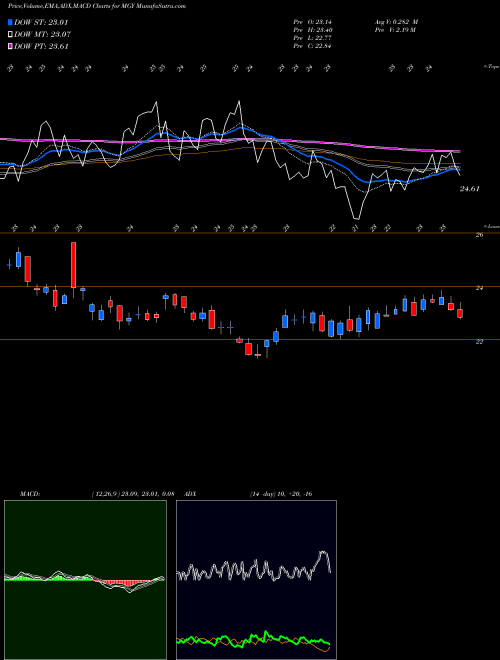Viewport: 500px width, 660px height.
Task: Click the 22 price axis label
Action: pyautogui.click(x=479, y=341)
